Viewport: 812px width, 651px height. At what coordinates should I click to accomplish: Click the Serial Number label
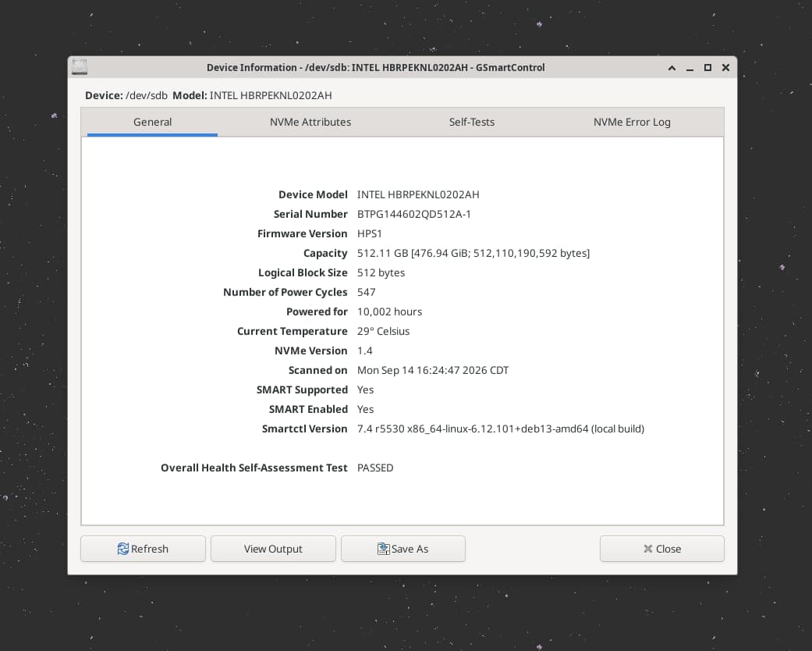310,214
